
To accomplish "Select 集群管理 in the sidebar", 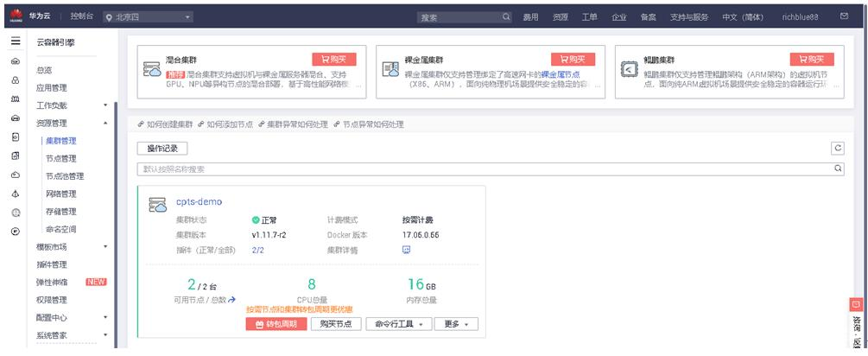I will point(61,141).
